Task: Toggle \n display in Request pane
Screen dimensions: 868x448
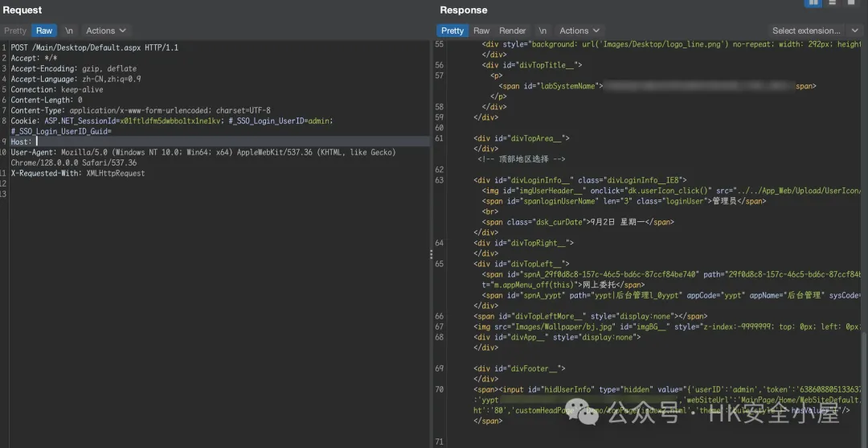Action: click(68, 31)
